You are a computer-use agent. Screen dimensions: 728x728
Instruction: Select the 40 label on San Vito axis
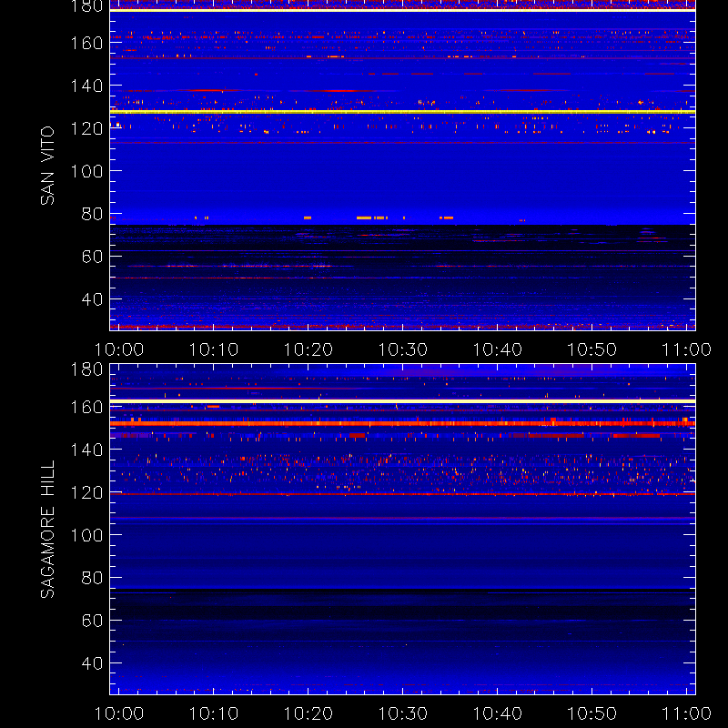tap(92, 299)
